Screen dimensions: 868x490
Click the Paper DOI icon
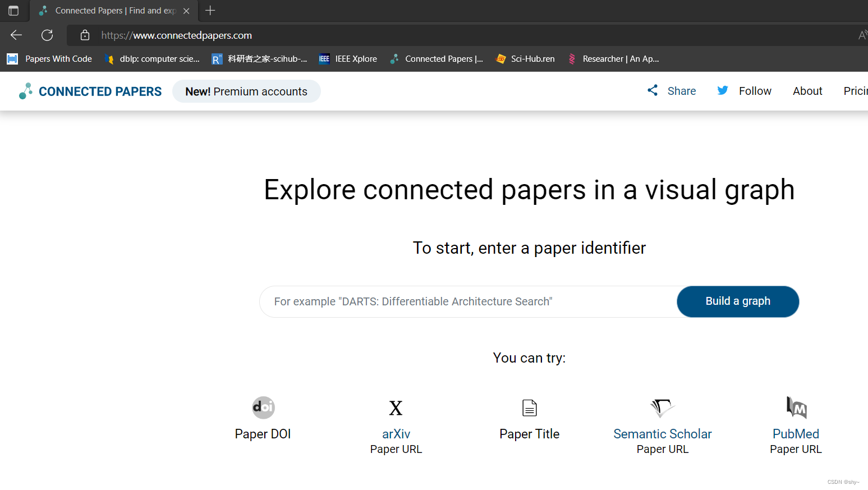[x=263, y=407]
